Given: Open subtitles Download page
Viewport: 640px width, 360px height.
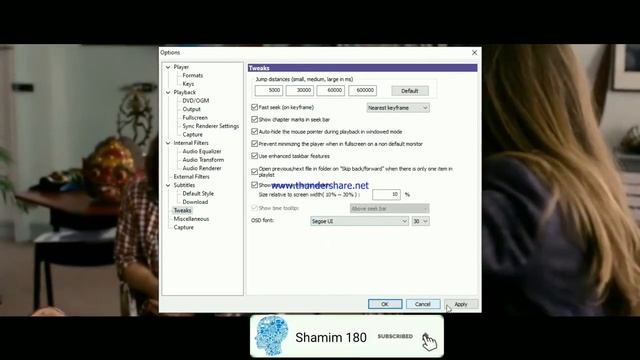Looking at the screenshot, I should (195, 202).
